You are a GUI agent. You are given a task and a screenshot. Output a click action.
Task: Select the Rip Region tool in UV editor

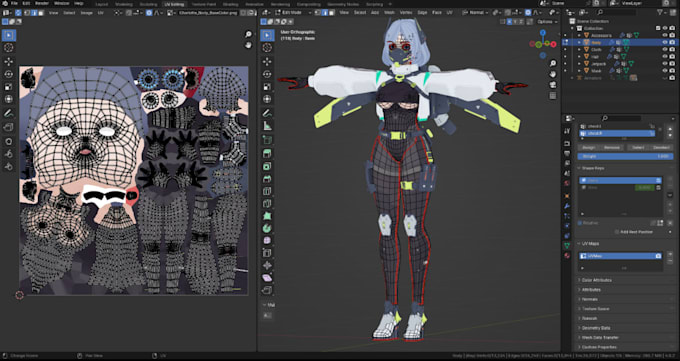point(9,127)
